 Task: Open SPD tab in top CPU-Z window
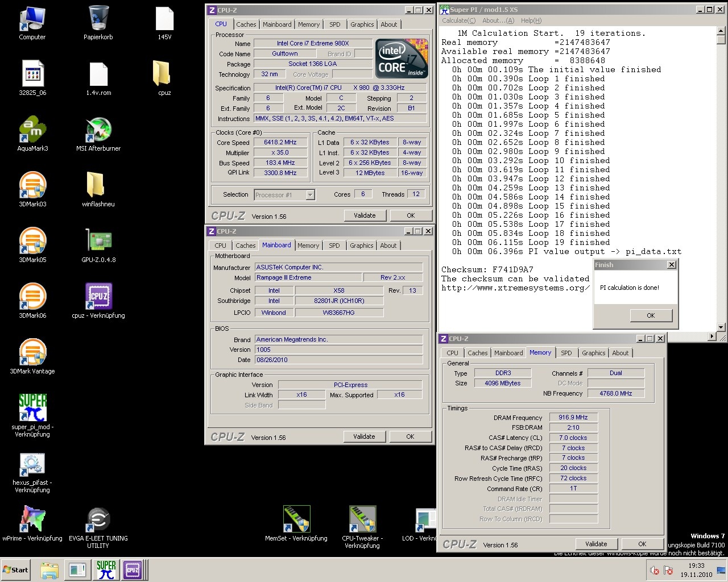pyautogui.click(x=335, y=24)
